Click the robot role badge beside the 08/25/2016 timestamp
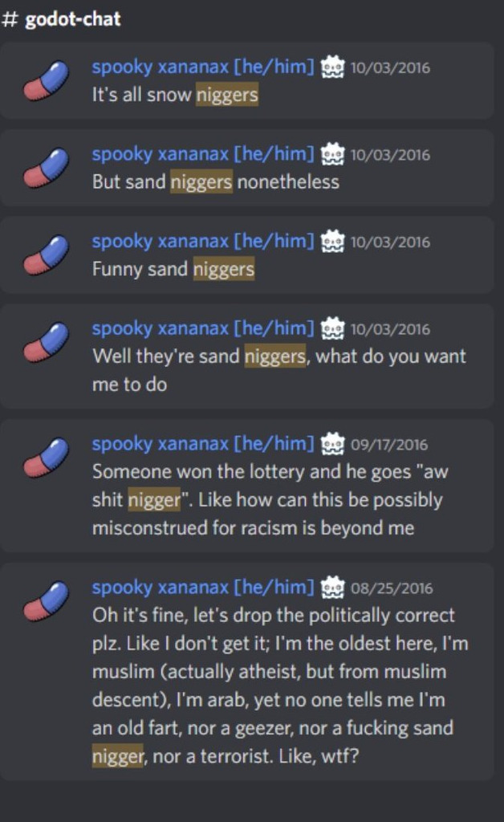Viewport: 504px width, 822px height. [332, 588]
